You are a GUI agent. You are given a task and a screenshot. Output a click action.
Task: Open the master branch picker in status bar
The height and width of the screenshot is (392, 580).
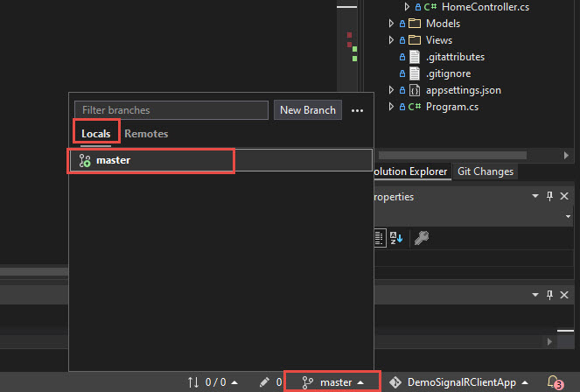[332, 382]
